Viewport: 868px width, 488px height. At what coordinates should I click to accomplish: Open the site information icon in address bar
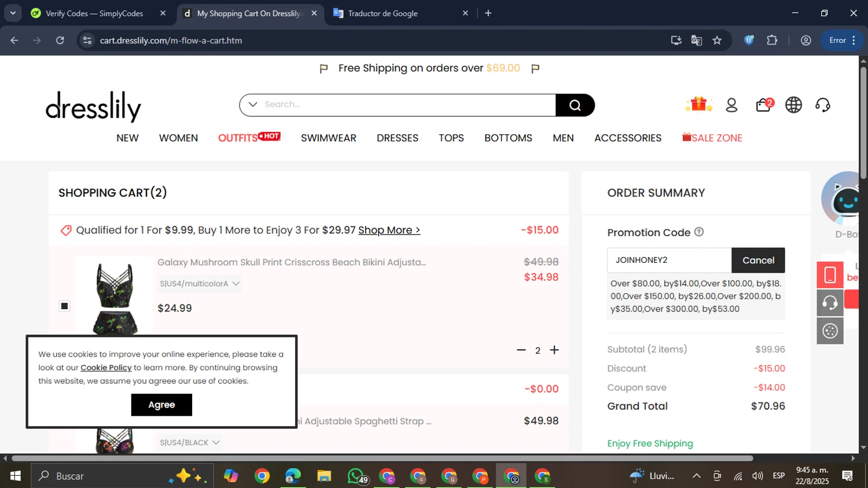tap(87, 41)
